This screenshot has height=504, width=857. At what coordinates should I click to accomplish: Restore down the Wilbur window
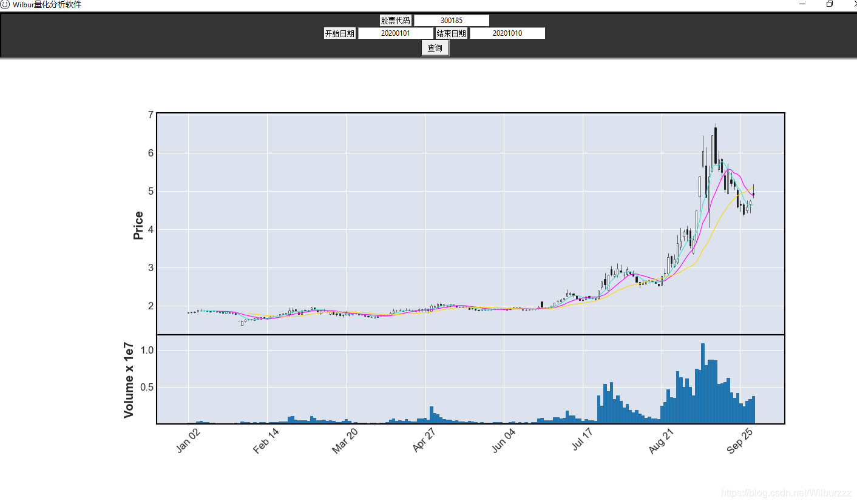[830, 4]
